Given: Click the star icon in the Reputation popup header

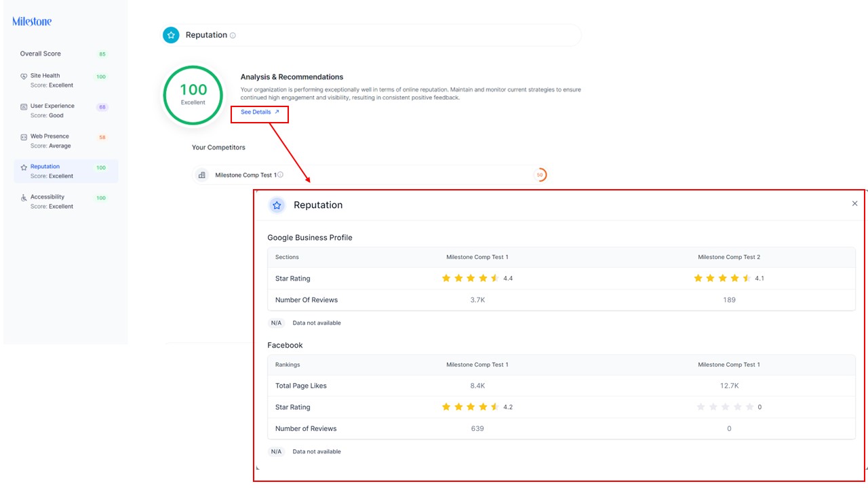Looking at the screenshot, I should click(x=277, y=205).
